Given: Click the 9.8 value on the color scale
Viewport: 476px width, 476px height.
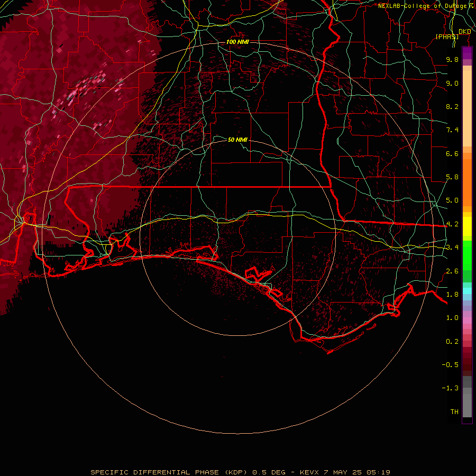Looking at the screenshot, I should tap(452, 59).
